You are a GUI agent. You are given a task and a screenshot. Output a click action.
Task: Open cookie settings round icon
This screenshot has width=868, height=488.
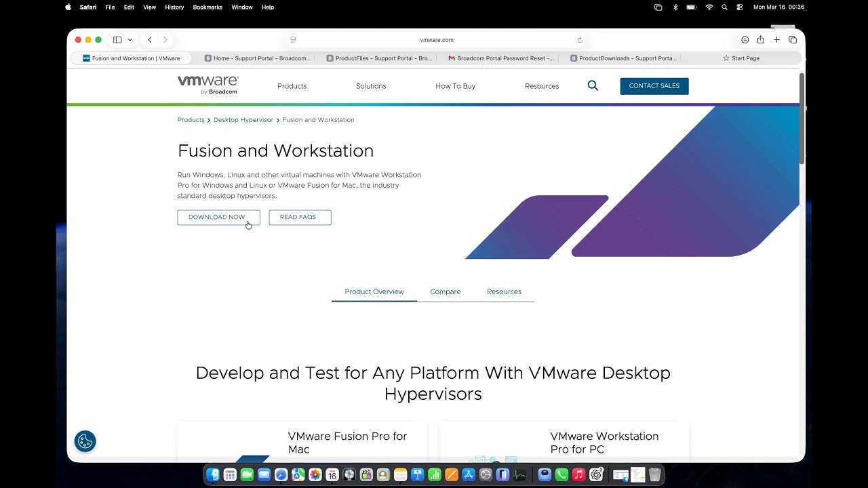click(85, 441)
